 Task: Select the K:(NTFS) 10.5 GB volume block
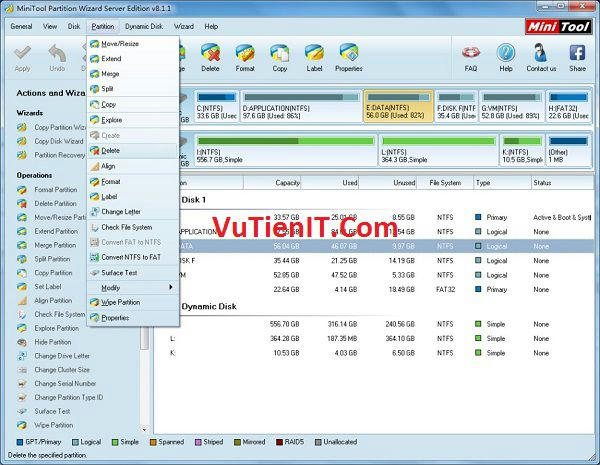tap(522, 150)
